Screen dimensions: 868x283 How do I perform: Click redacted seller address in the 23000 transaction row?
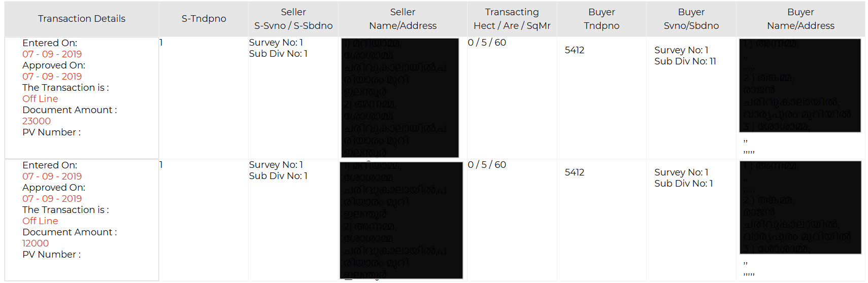click(x=400, y=98)
